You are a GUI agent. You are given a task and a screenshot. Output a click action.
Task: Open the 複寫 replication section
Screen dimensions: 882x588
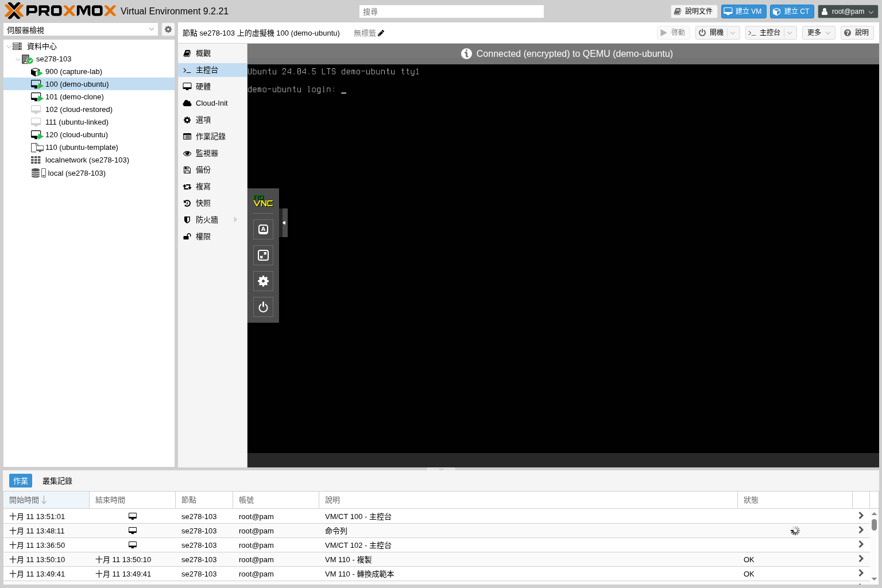click(212, 187)
